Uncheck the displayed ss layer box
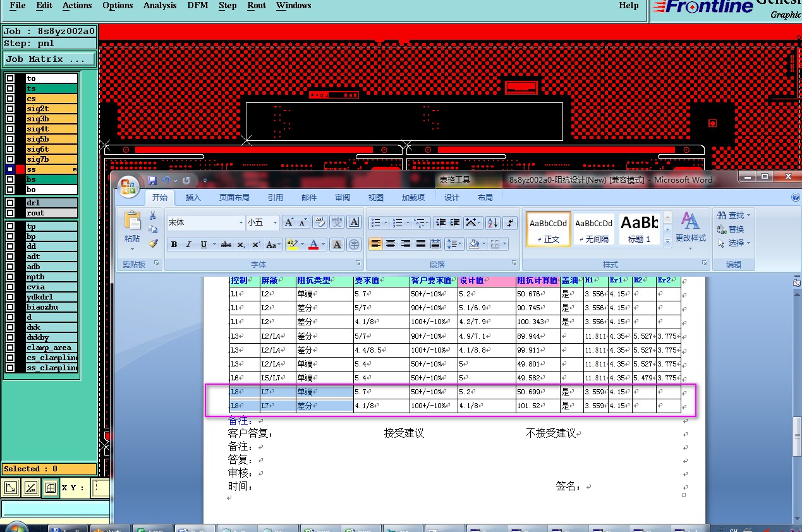This screenshot has height=532, width=802. (x=10, y=169)
